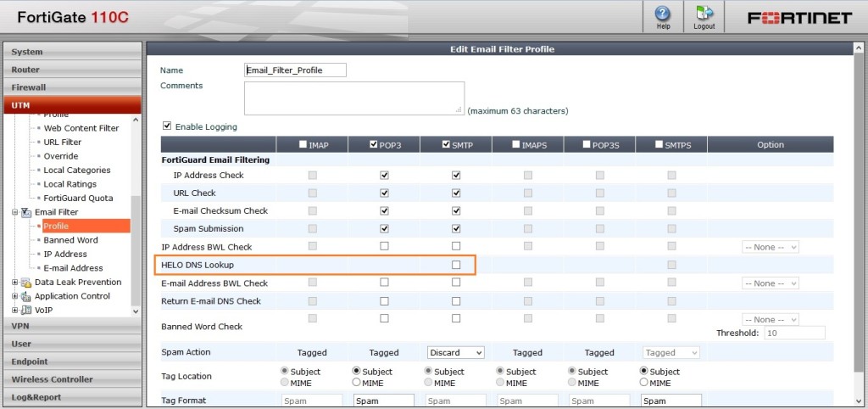Enable the IMAP protocol checkbox
Image resolution: width=868 pixels, height=409 pixels.
[x=303, y=145]
